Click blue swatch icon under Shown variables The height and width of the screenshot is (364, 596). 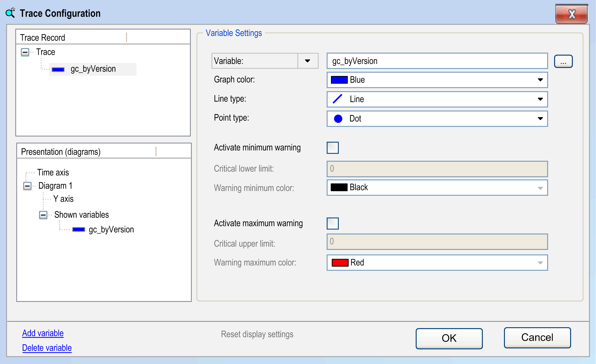pyautogui.click(x=79, y=229)
